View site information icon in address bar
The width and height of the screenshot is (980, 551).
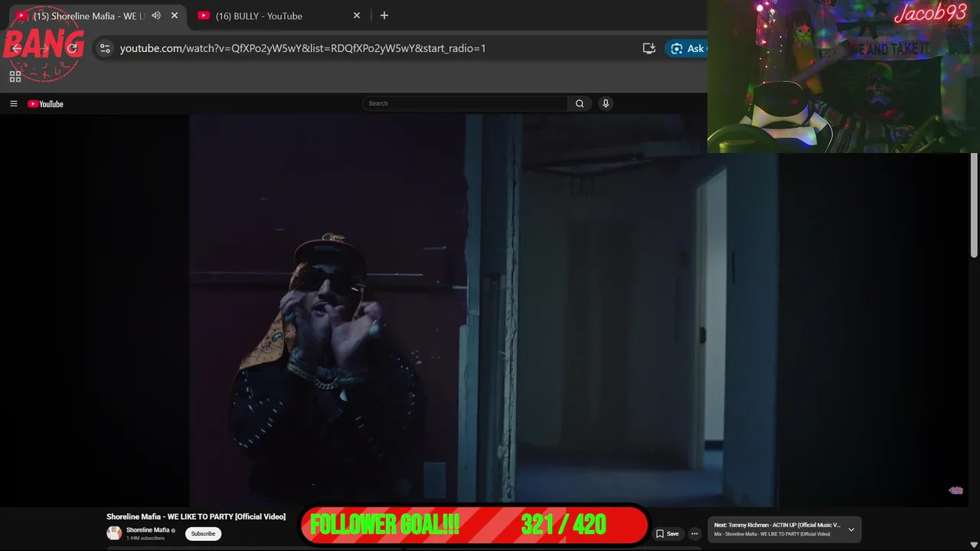coord(105,48)
